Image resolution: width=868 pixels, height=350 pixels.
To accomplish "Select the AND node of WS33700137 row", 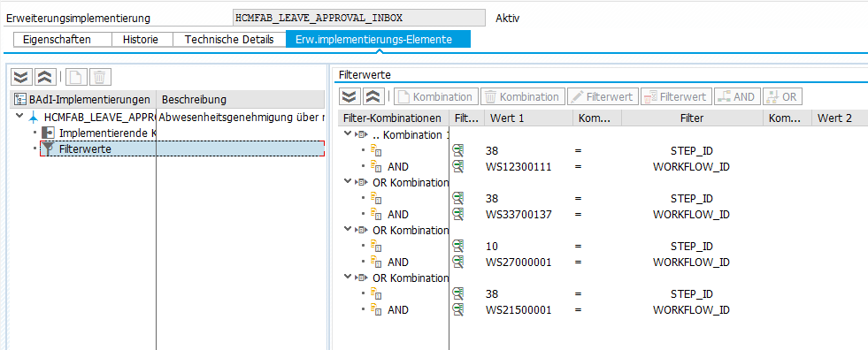I will pyautogui.click(x=398, y=215).
